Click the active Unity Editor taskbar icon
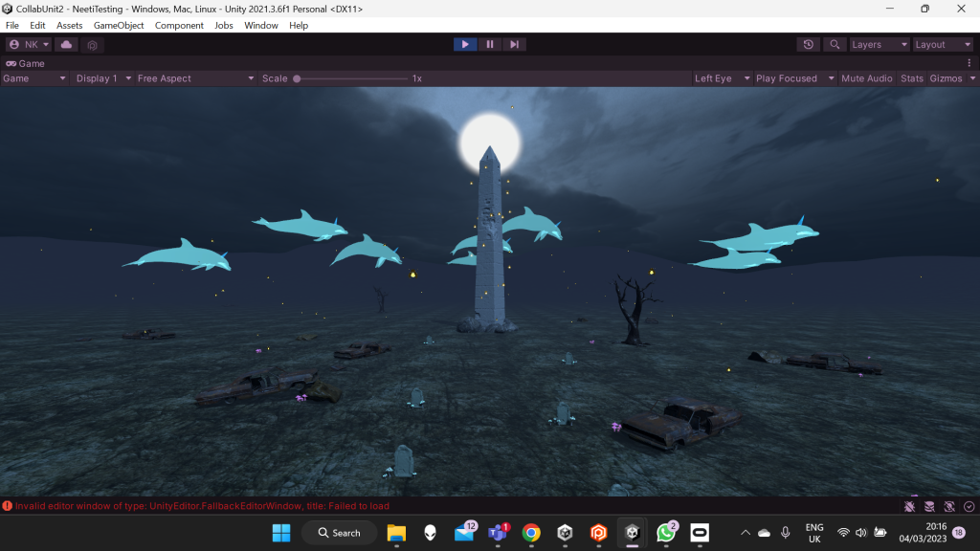 pyautogui.click(x=633, y=533)
